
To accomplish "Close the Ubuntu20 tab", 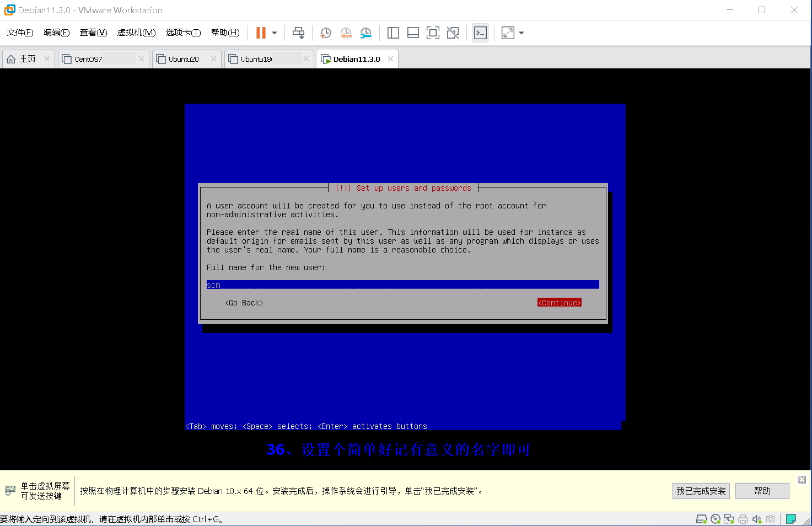I will [x=213, y=59].
